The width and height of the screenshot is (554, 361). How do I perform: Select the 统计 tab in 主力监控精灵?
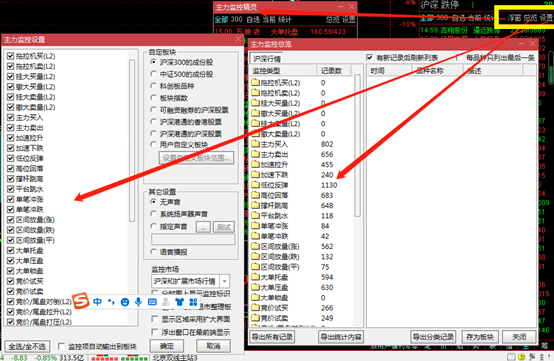(285, 19)
